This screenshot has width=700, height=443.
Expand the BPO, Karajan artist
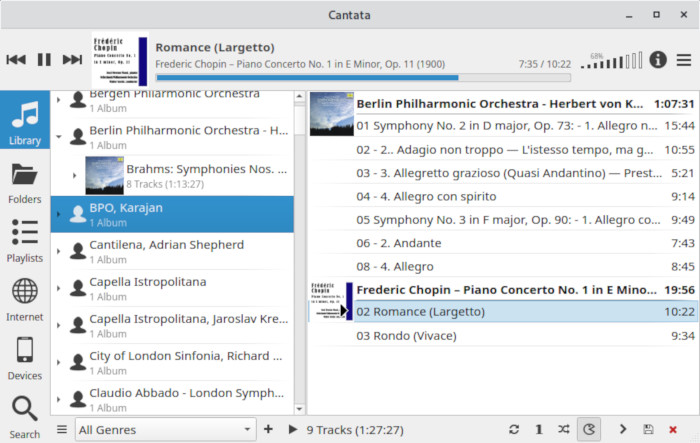coord(58,214)
